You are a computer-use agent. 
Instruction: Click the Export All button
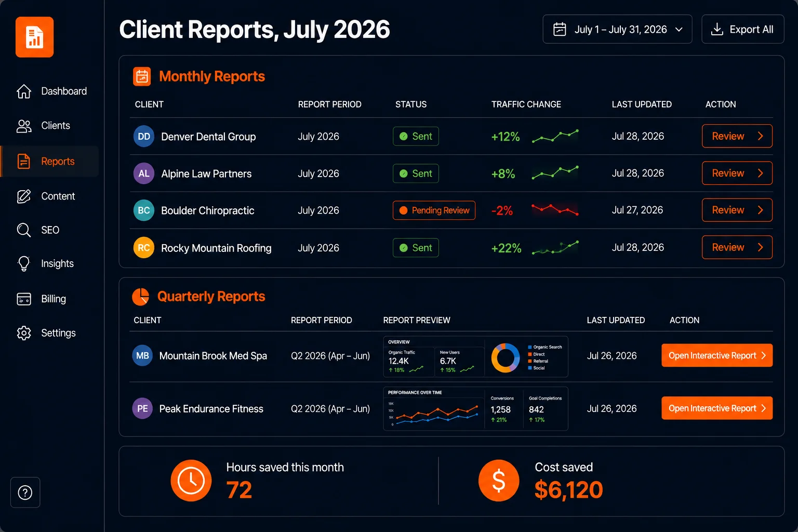pos(742,29)
